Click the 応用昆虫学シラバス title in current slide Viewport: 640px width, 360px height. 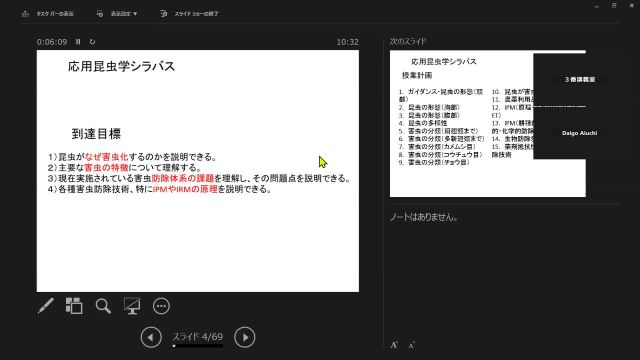pyautogui.click(x=122, y=66)
